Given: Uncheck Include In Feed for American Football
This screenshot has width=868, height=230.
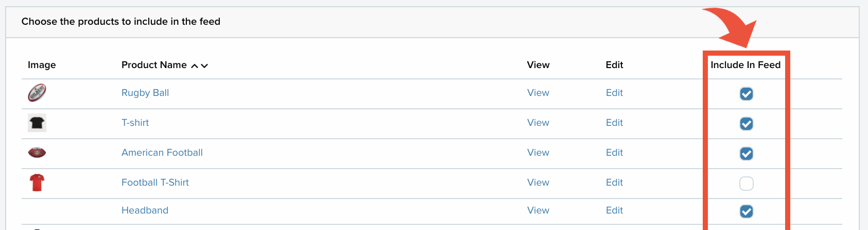Looking at the screenshot, I should pyautogui.click(x=747, y=154).
